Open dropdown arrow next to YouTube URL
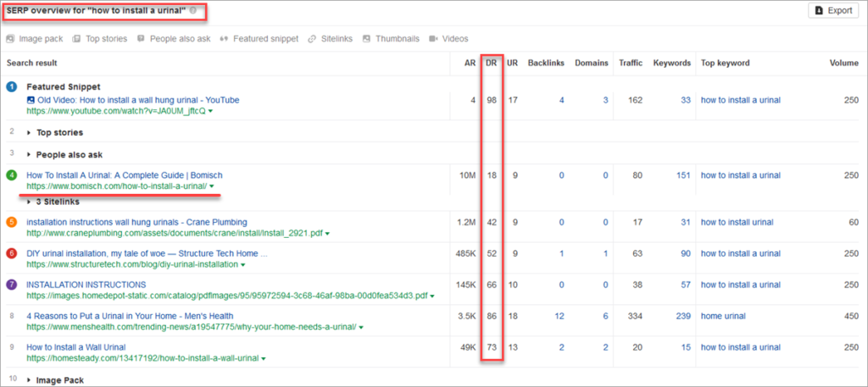868x387 pixels. click(210, 111)
